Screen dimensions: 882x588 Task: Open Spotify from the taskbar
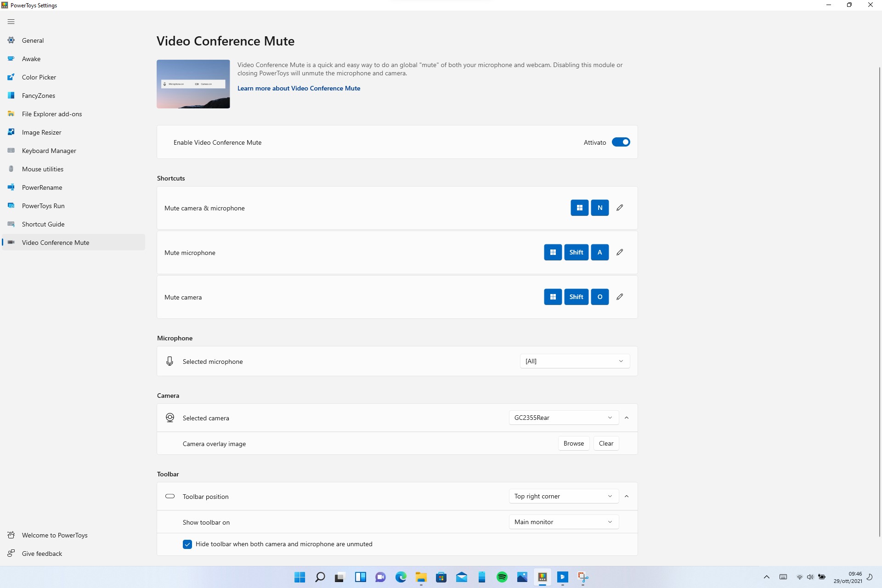pyautogui.click(x=502, y=577)
